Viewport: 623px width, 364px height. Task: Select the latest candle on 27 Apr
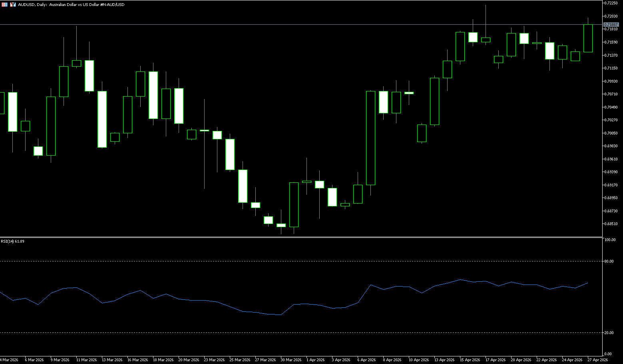[588, 38]
